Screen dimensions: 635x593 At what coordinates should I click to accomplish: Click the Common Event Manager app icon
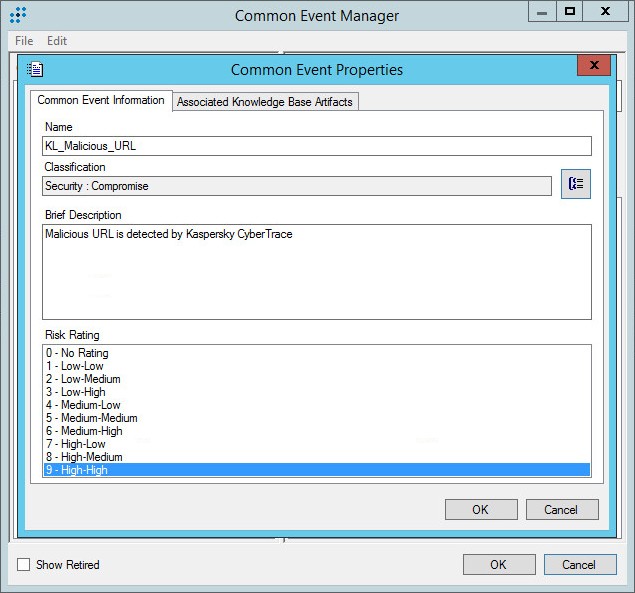pyautogui.click(x=18, y=15)
